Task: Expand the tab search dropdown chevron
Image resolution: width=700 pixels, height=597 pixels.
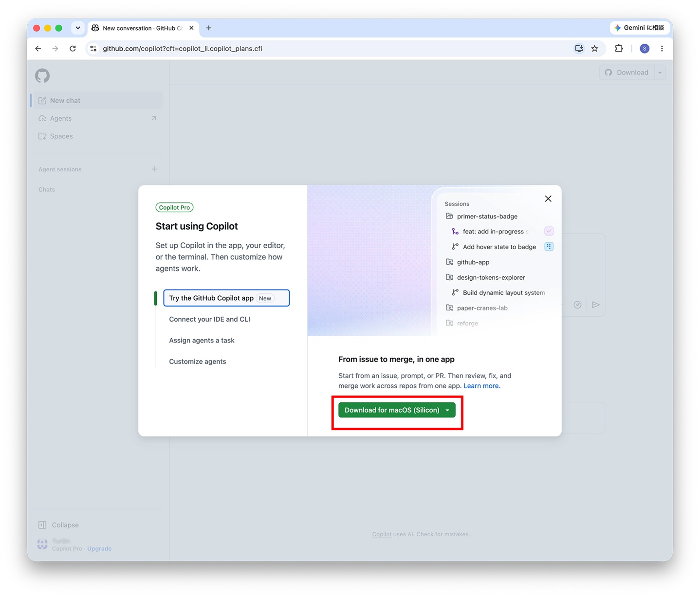Action: [78, 28]
